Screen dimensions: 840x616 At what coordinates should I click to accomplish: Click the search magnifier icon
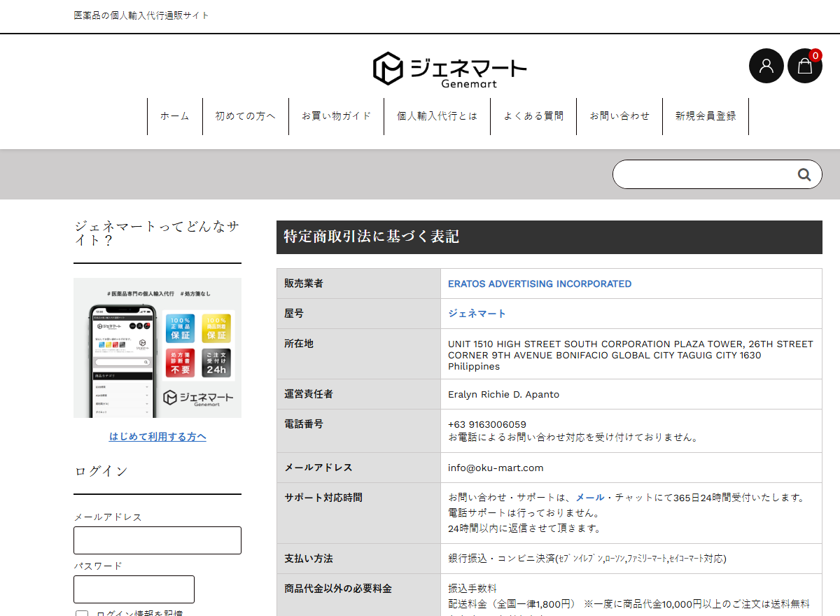tap(804, 174)
